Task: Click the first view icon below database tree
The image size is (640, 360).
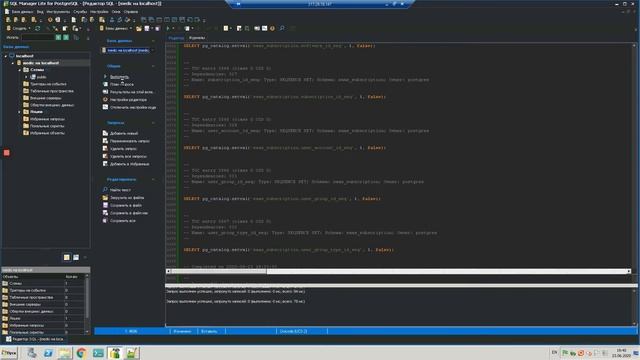Action: [67, 257]
